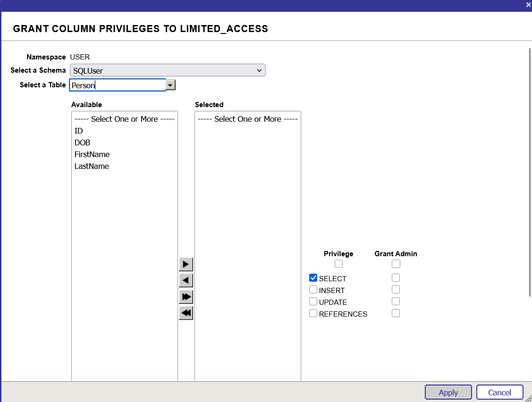Open the Select a Schema dropdown
Screen dimensions: 532x402
(x=168, y=70)
